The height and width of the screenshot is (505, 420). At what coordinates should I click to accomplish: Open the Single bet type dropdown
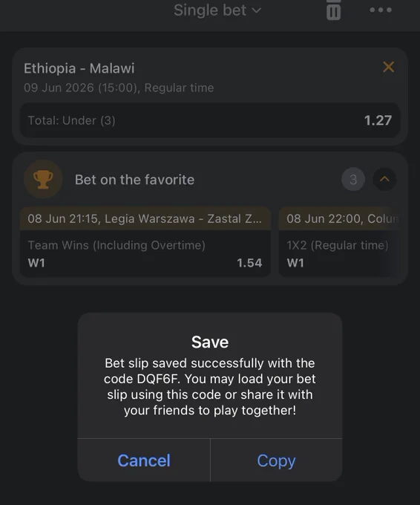[x=217, y=10]
